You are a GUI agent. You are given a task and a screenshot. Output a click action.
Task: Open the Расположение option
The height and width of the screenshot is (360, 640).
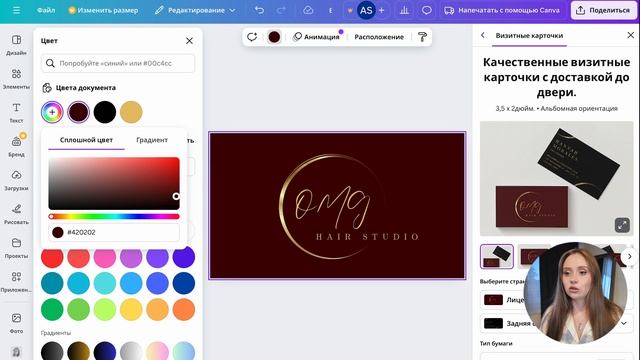pyautogui.click(x=379, y=37)
